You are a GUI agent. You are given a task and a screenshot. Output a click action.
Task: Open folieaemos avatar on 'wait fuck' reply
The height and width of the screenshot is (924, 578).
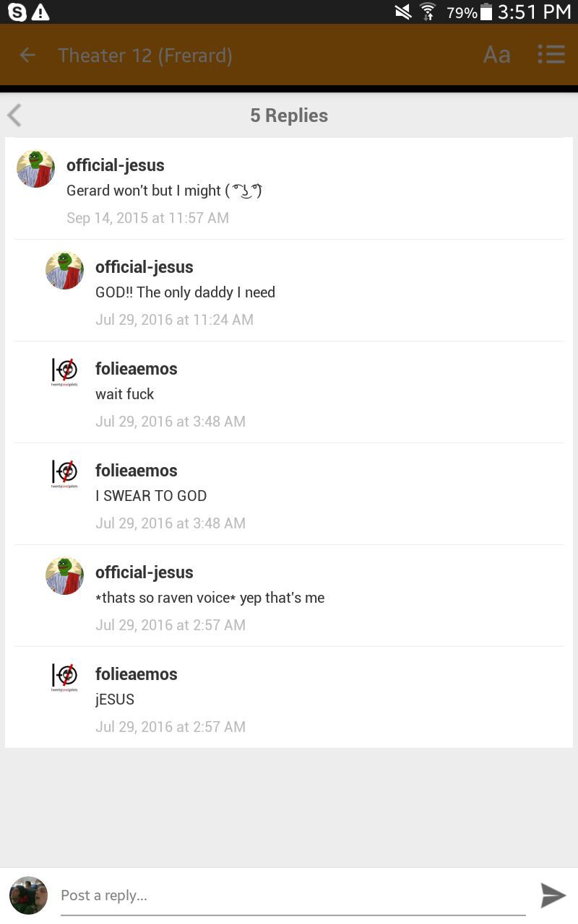64,372
